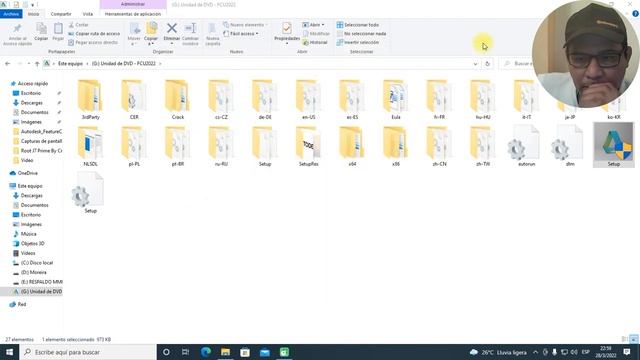The height and width of the screenshot is (360, 640).
Task: Select the Autodesk Setup application icon
Action: click(x=613, y=145)
